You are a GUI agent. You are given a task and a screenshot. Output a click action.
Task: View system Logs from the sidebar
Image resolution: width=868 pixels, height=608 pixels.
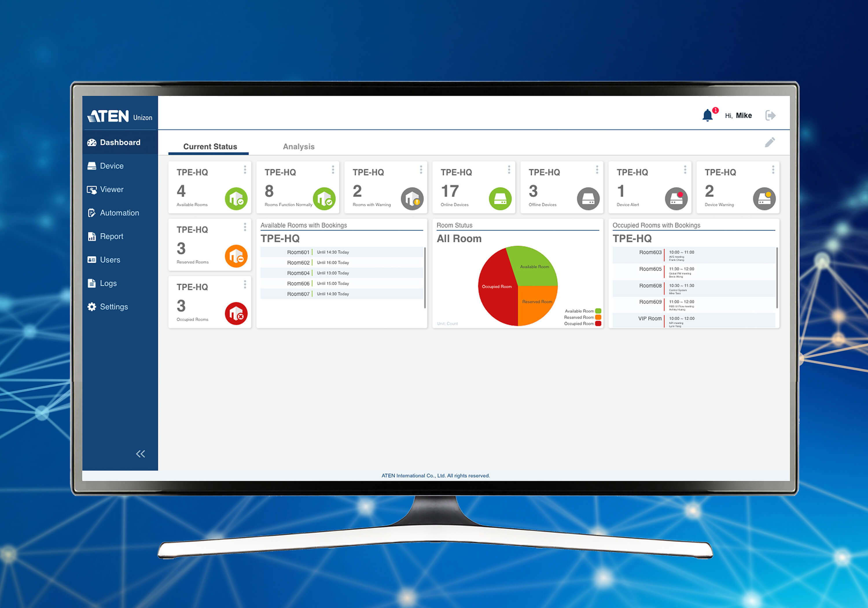tap(108, 283)
